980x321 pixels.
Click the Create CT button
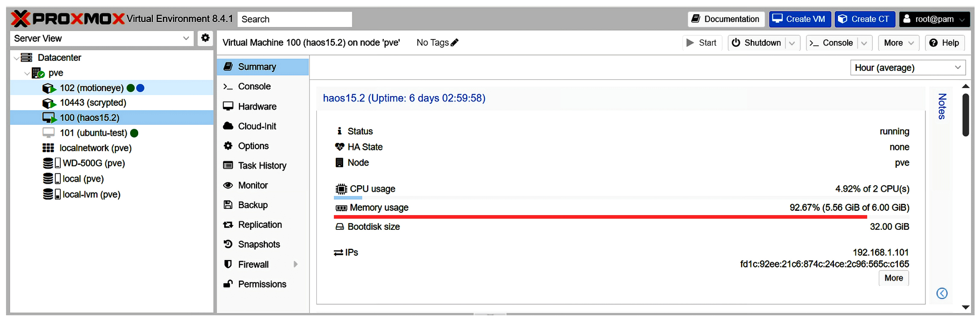(x=865, y=19)
